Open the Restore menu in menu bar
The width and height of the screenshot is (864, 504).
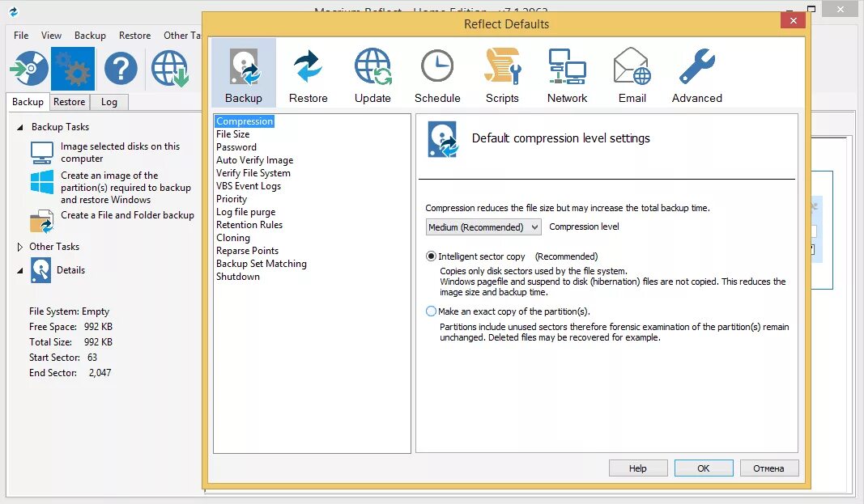[134, 36]
